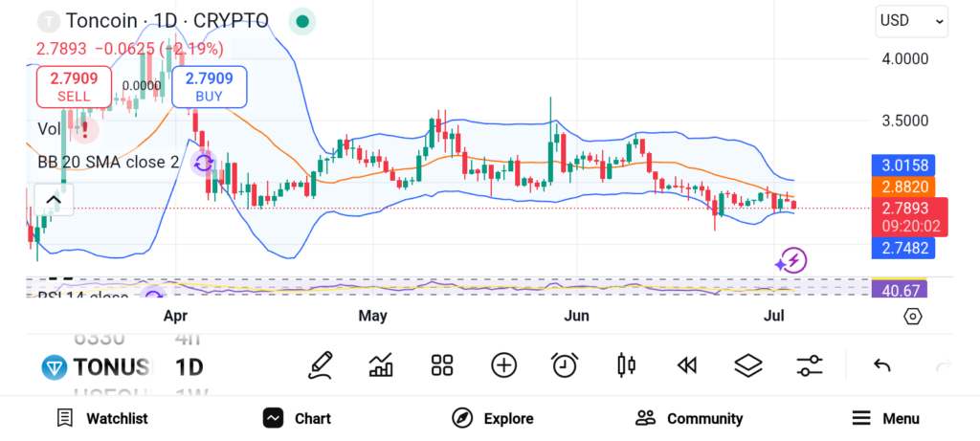Select the pencil drawing tool

320,365
